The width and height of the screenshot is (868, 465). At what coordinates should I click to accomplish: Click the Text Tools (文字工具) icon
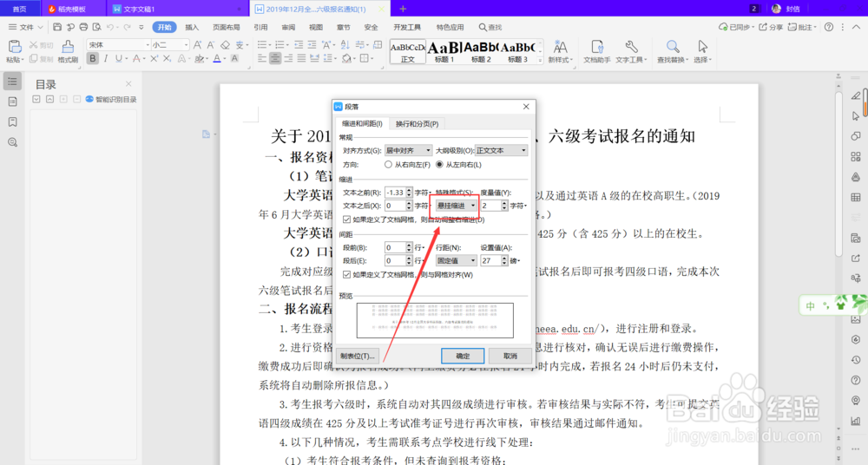click(630, 52)
